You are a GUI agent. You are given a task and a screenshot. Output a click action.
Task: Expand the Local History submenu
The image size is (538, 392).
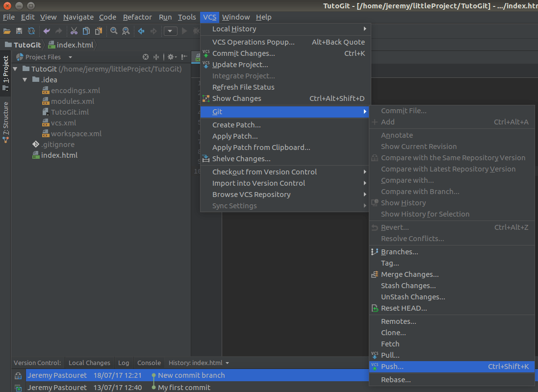pyautogui.click(x=285, y=29)
